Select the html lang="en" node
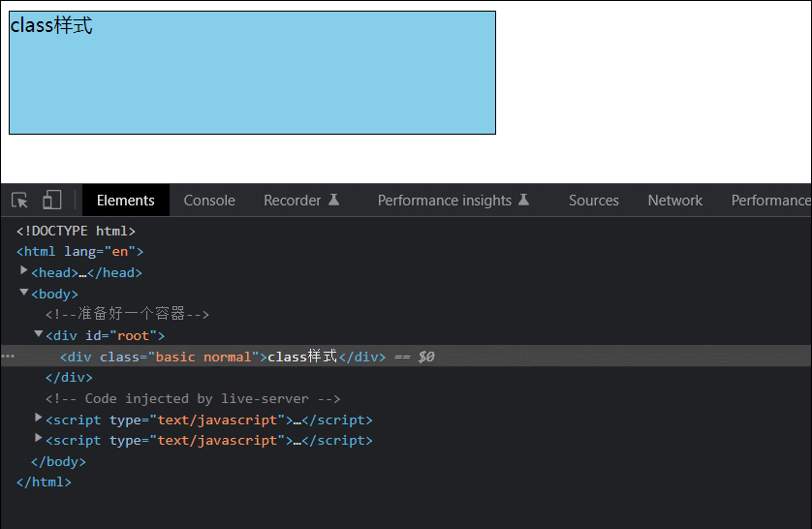Viewport: 812px width, 529px height. tap(79, 252)
